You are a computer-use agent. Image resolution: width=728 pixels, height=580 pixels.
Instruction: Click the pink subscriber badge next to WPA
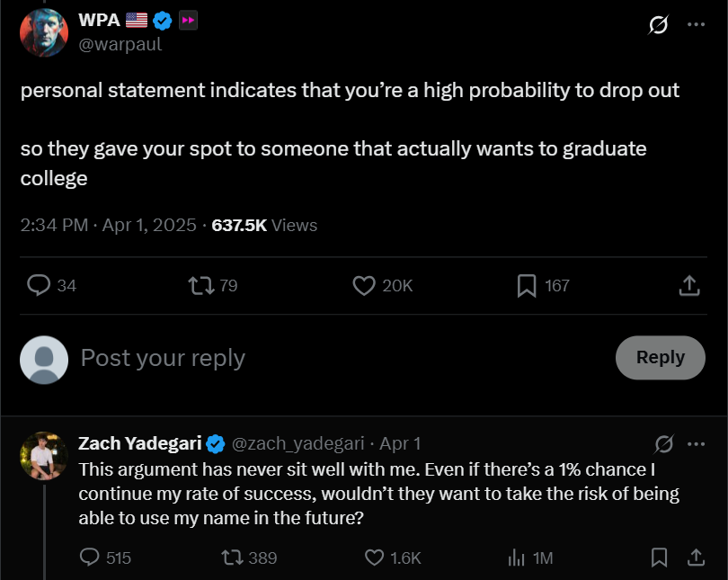(188, 20)
